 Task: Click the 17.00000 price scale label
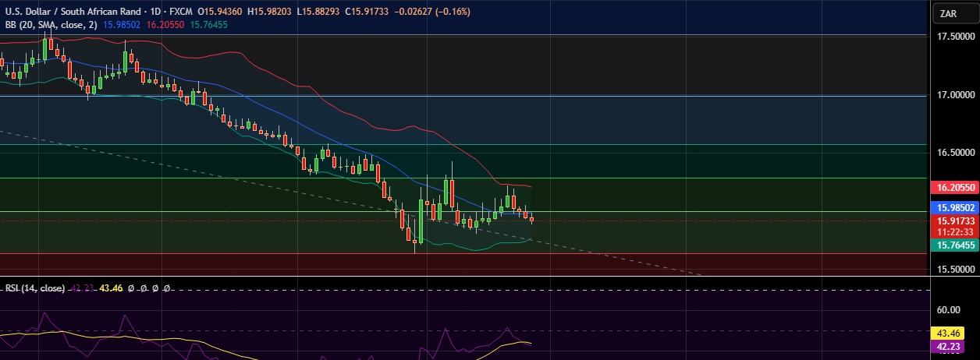(958, 95)
